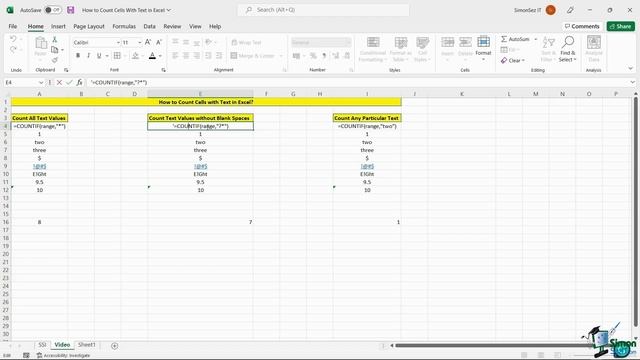Click the Format Painter brush icon
The width and height of the screenshot is (640, 360).
pyautogui.click(x=55, y=60)
